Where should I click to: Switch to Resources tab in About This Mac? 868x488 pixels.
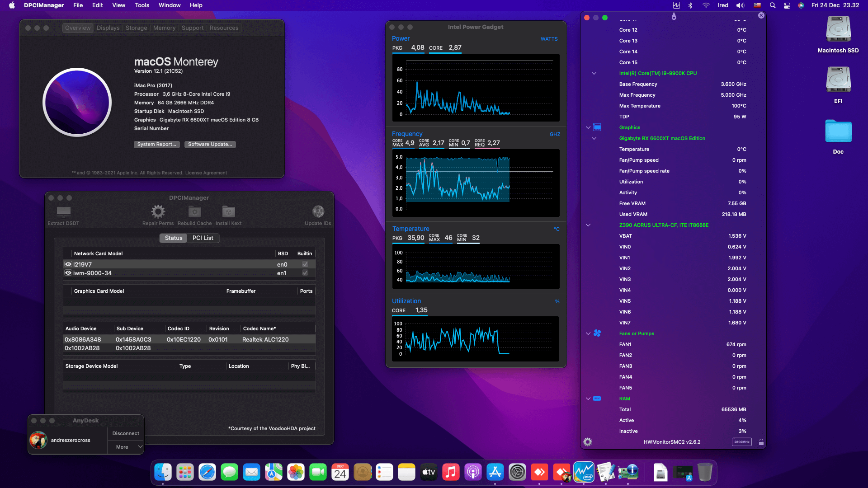224,28
